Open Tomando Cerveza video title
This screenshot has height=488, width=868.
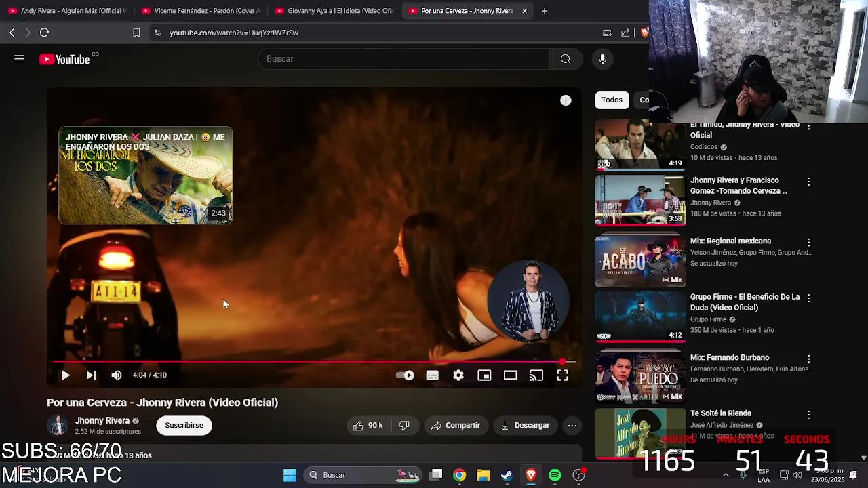(x=738, y=186)
